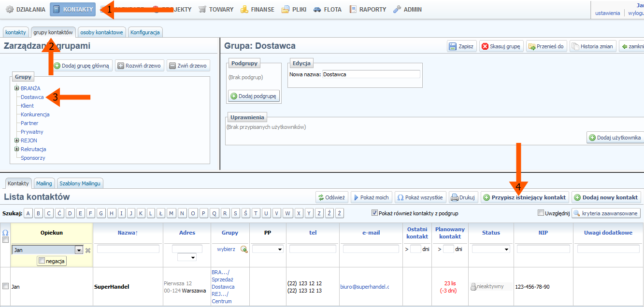Enable the Uwzględnij checkbox

coord(541,213)
